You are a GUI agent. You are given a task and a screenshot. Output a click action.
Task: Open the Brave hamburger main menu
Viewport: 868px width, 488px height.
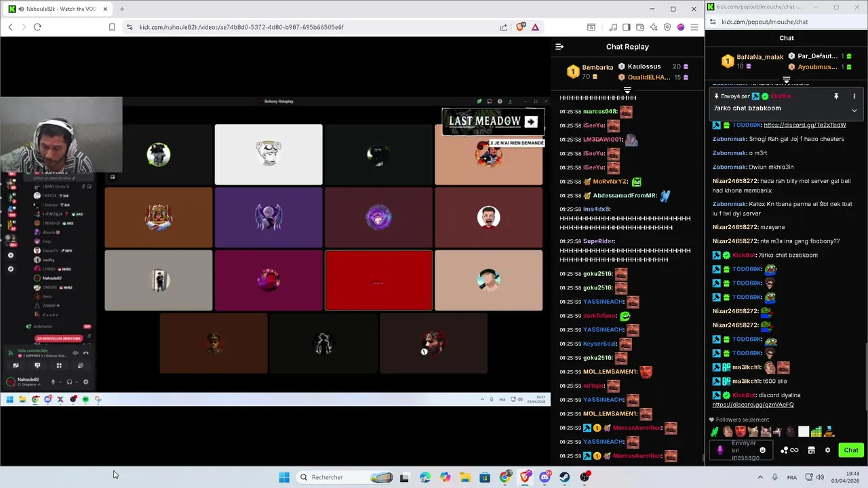coord(694,27)
